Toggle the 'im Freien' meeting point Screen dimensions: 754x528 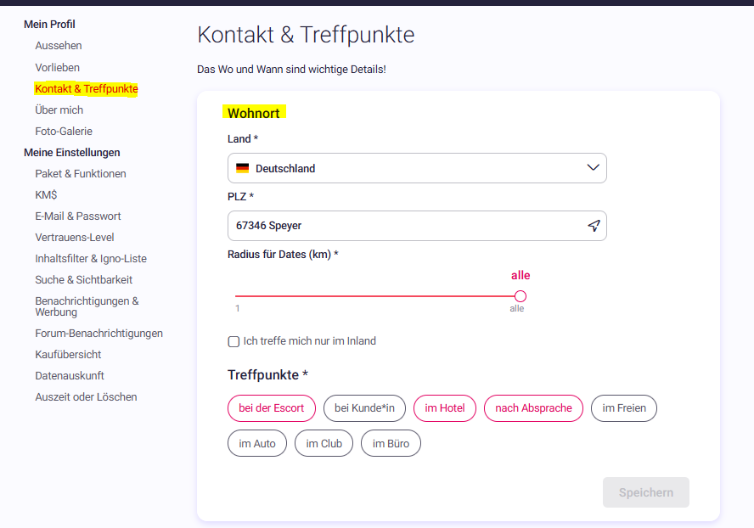624,408
